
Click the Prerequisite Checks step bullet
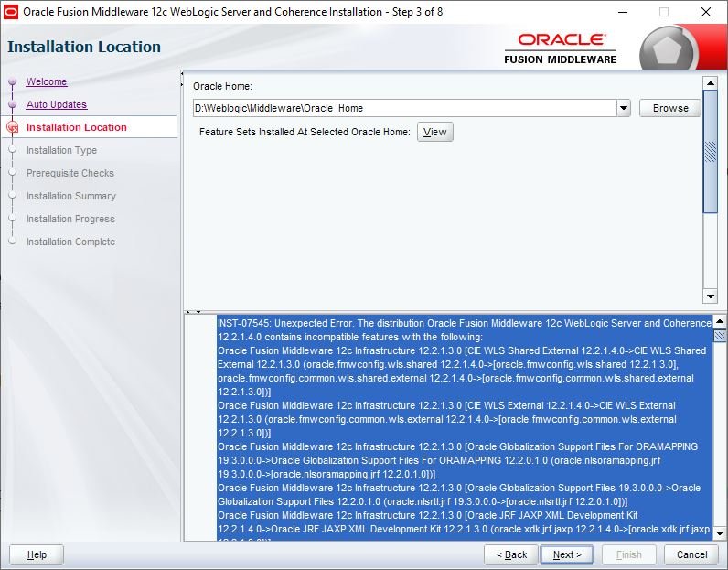coord(13,173)
